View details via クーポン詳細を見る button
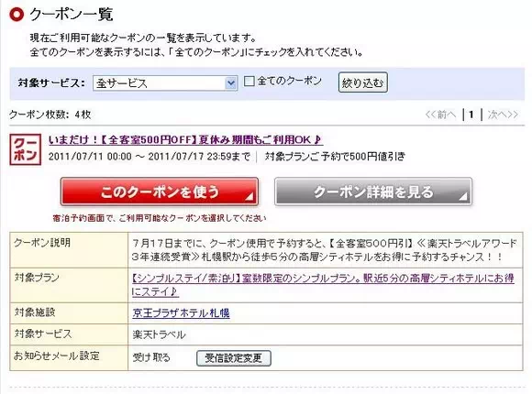532x394 pixels. (x=373, y=192)
